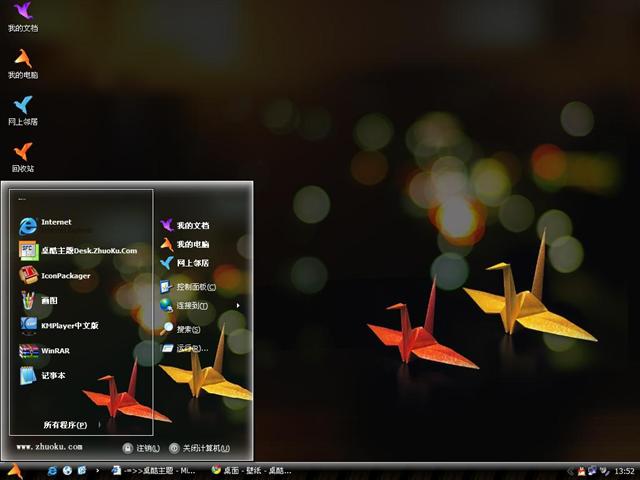Open the 运行(R)... run dialog
Image resolution: width=640 pixels, height=480 pixels.
point(184,348)
